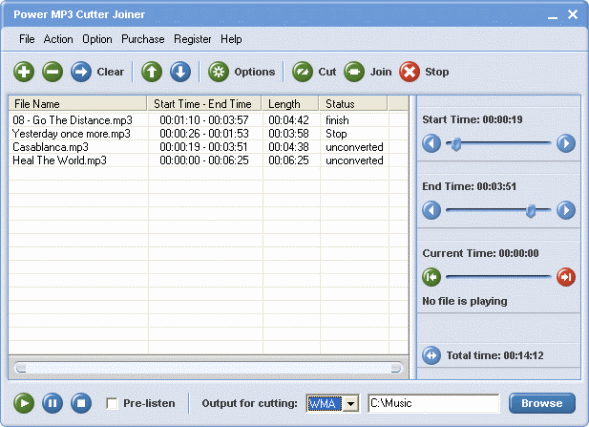Increase Start Time with right arrow button

[x=566, y=143]
